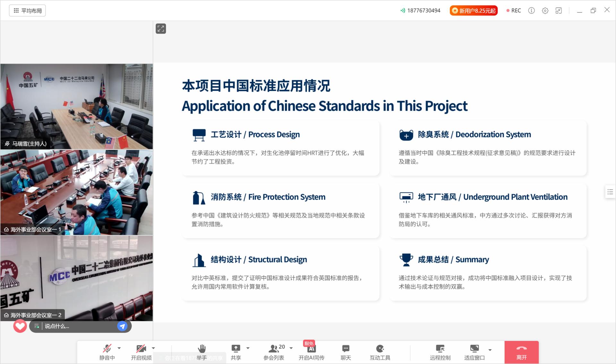
Task: Open the 聊天 chat panel
Action: 346,352
